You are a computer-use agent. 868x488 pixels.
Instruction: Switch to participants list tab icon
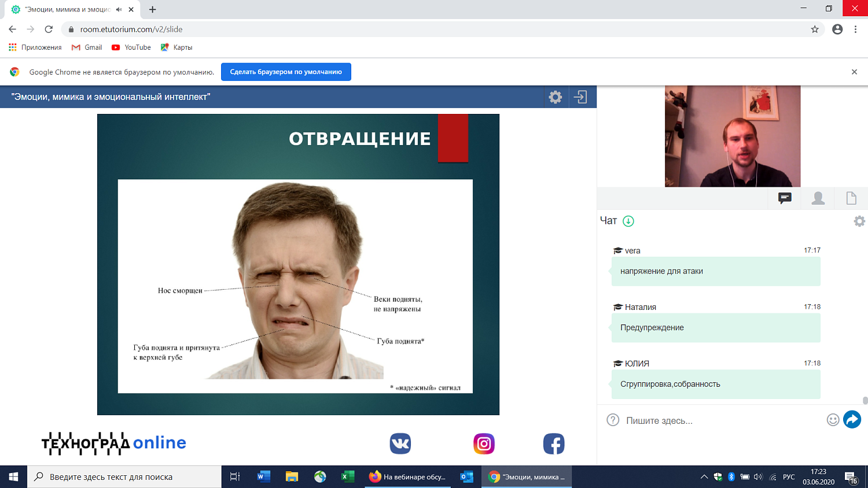[x=818, y=198]
